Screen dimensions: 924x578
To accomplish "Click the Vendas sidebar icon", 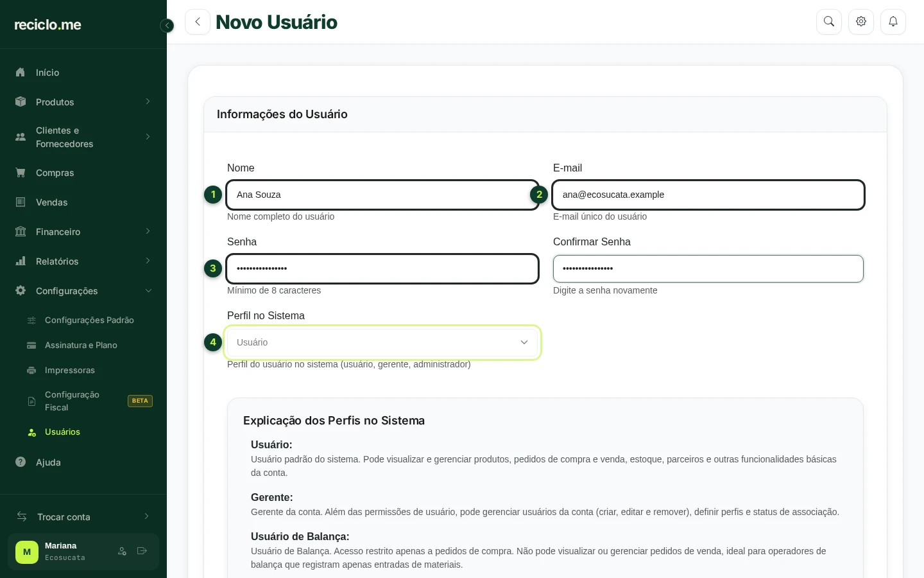I will [x=21, y=202].
